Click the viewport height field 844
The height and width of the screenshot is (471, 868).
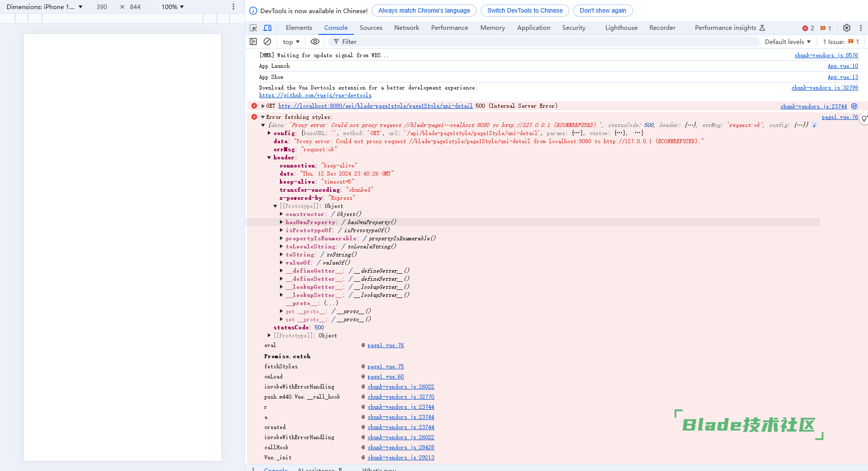pyautogui.click(x=135, y=7)
